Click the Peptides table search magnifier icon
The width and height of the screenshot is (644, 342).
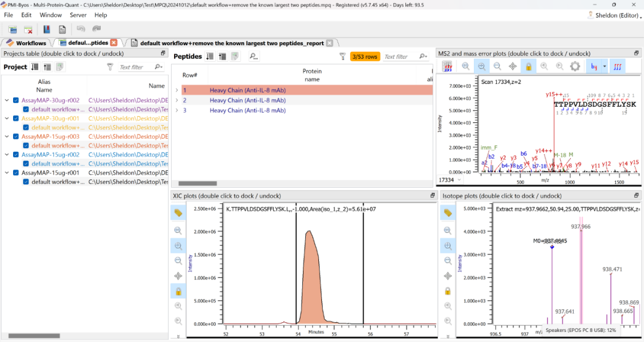[253, 57]
